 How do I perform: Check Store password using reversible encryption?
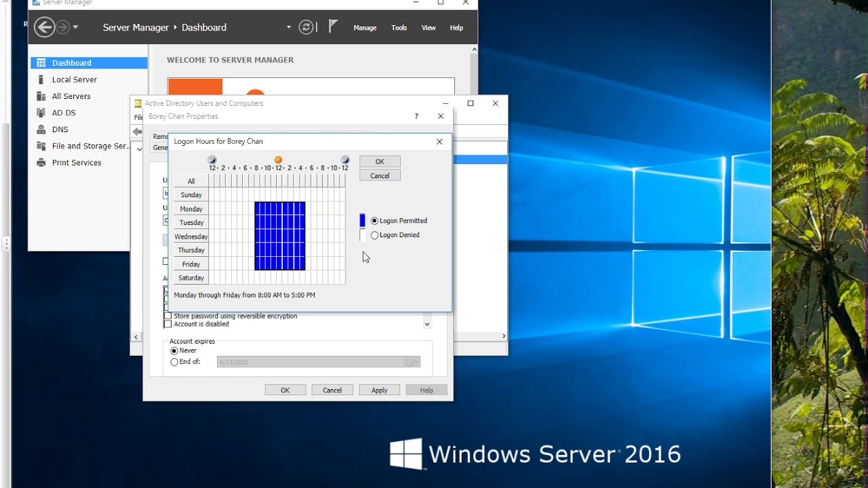[x=168, y=316]
